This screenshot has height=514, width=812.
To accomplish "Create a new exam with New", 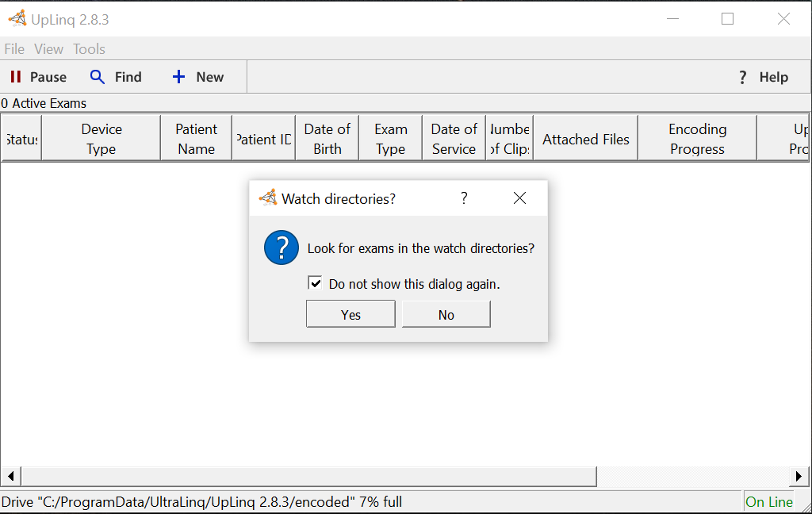I will (x=197, y=77).
